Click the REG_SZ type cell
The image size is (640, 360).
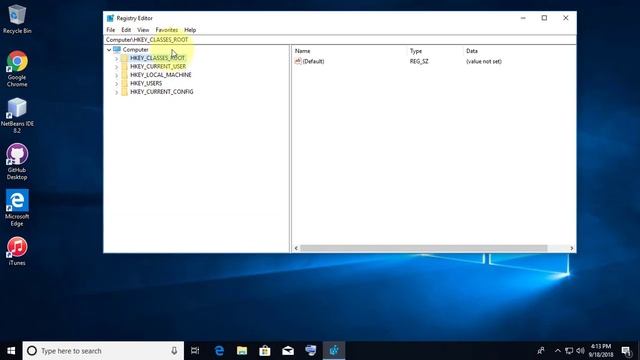[x=419, y=61]
